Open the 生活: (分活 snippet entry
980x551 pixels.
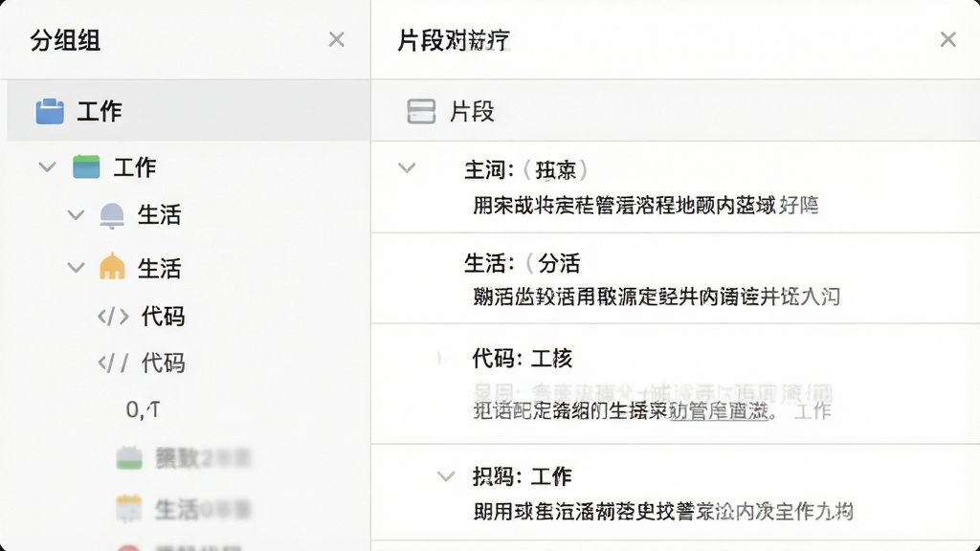click(x=676, y=278)
